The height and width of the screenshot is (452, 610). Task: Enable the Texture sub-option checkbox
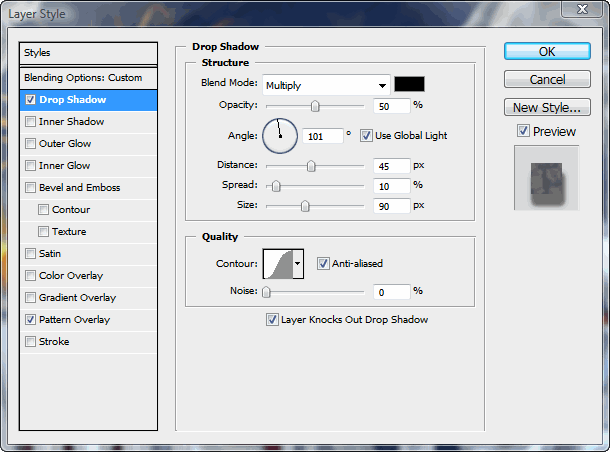44,231
